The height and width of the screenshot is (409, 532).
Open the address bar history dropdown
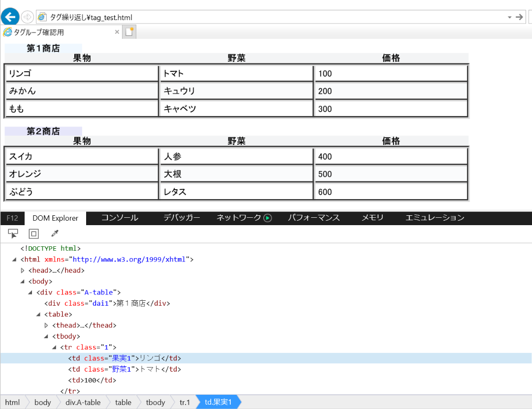click(x=509, y=17)
